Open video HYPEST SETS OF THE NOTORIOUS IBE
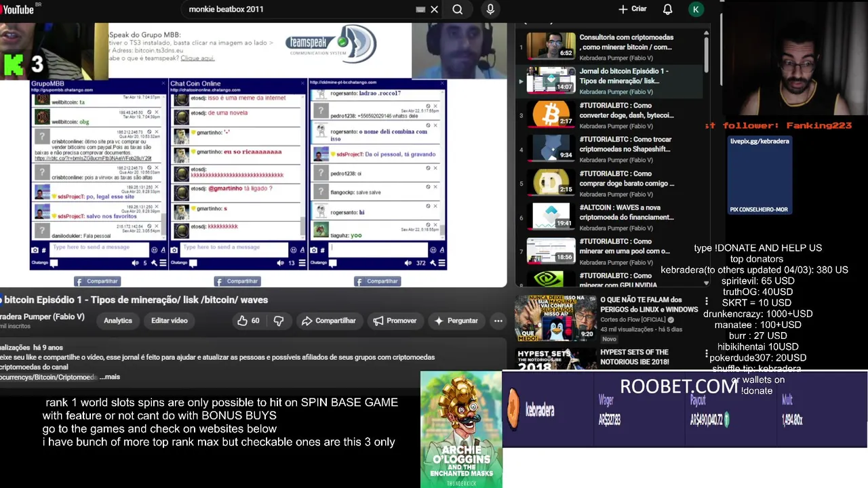 [x=634, y=357]
